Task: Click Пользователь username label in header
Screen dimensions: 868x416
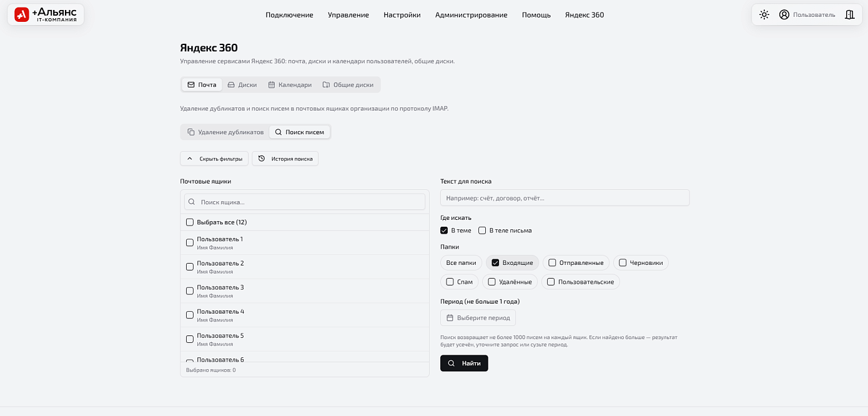Action: tap(814, 15)
